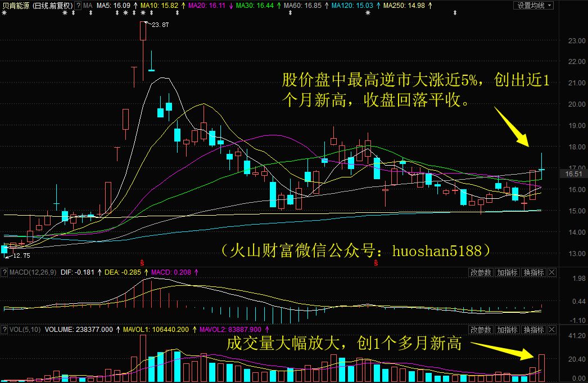This screenshot has width=588, height=383.
Task: Select the DEA: -0.285 value
Action: (123, 272)
